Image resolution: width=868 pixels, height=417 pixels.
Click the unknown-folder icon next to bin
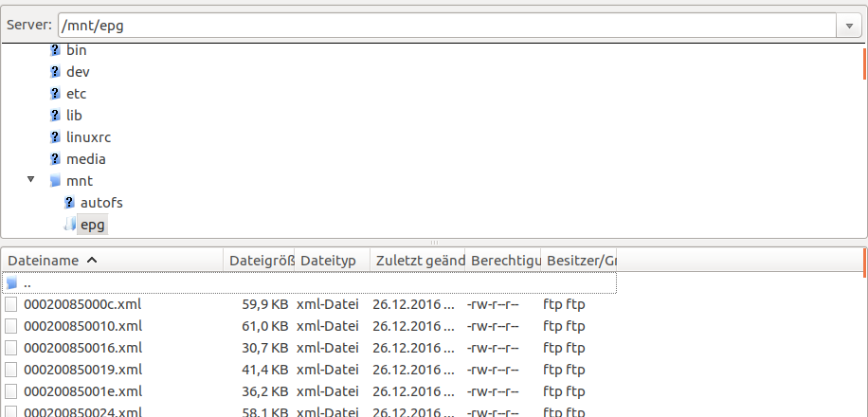[x=55, y=49]
